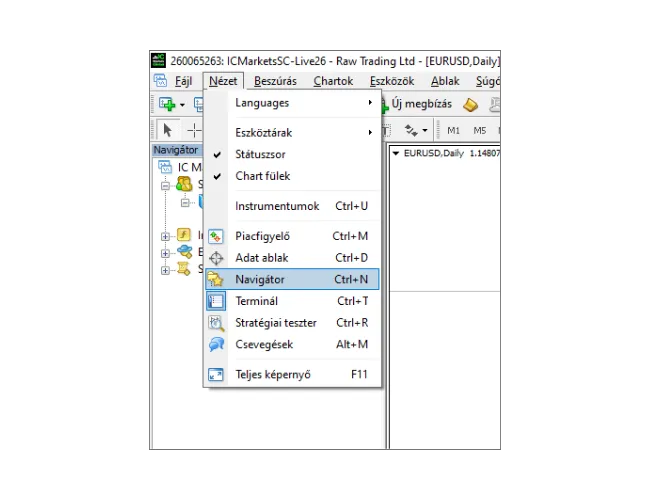The width and height of the screenshot is (650, 500).
Task: Choose the crosshair tool in toolbar
Action: [193, 130]
